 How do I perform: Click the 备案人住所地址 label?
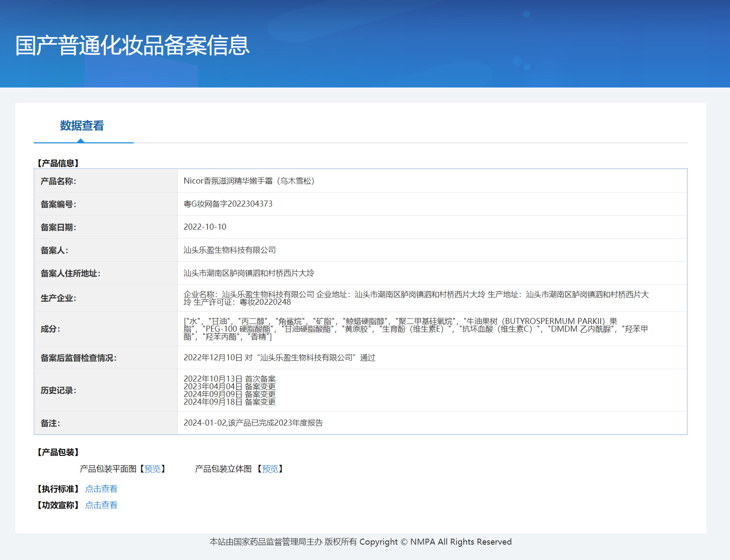(x=70, y=273)
